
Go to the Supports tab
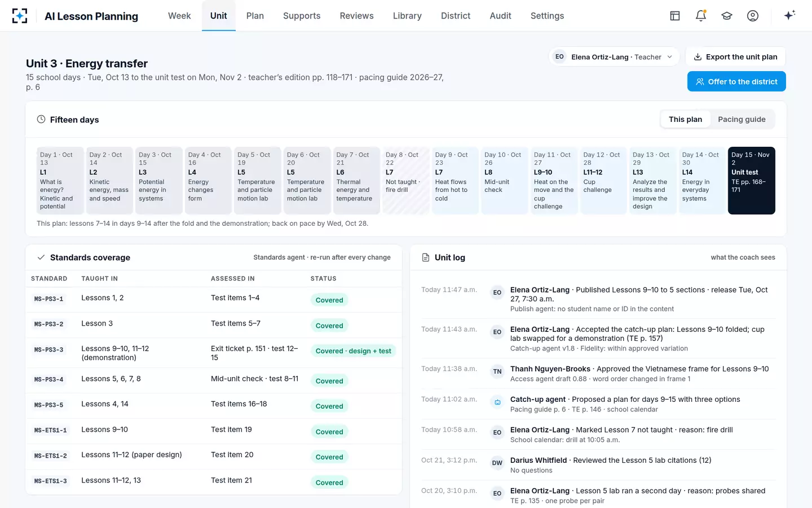click(x=302, y=16)
